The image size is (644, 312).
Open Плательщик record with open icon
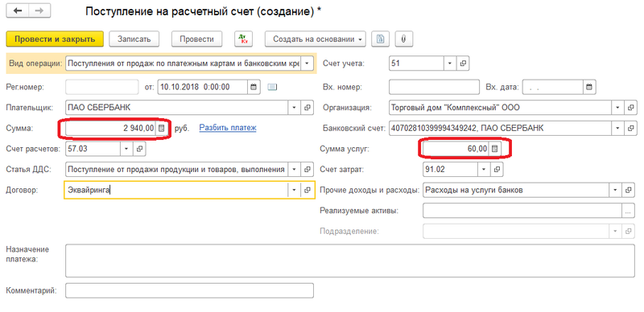(x=308, y=108)
